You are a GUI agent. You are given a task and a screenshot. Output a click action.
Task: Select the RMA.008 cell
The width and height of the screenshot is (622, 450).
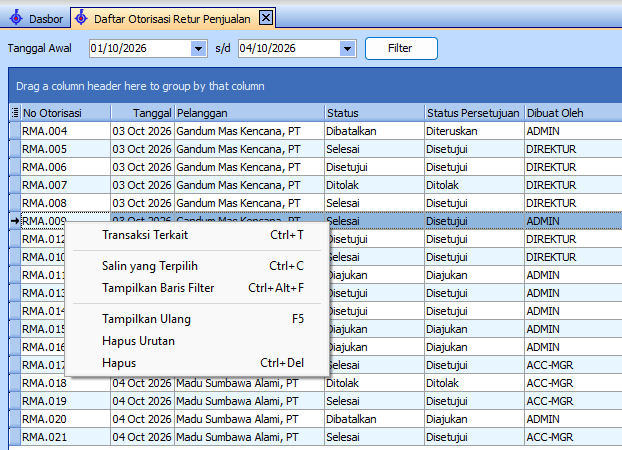65,203
